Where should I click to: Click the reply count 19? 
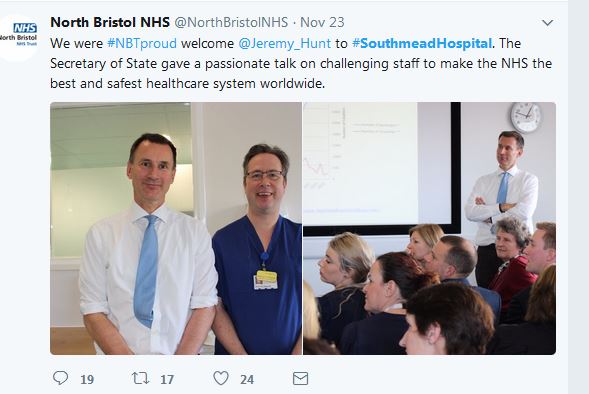pos(87,379)
